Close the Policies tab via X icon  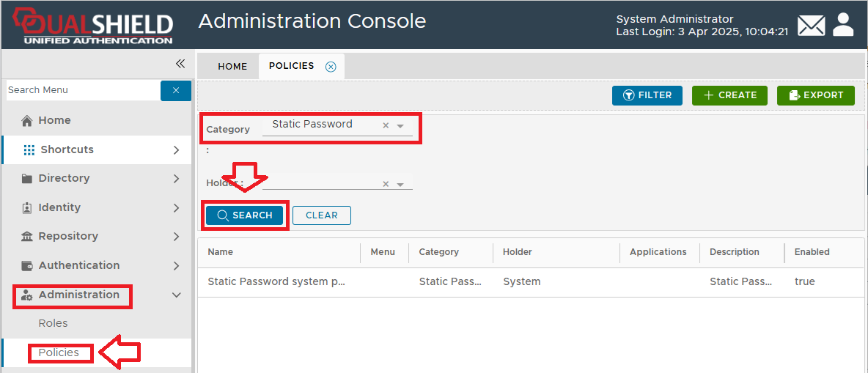(x=331, y=67)
